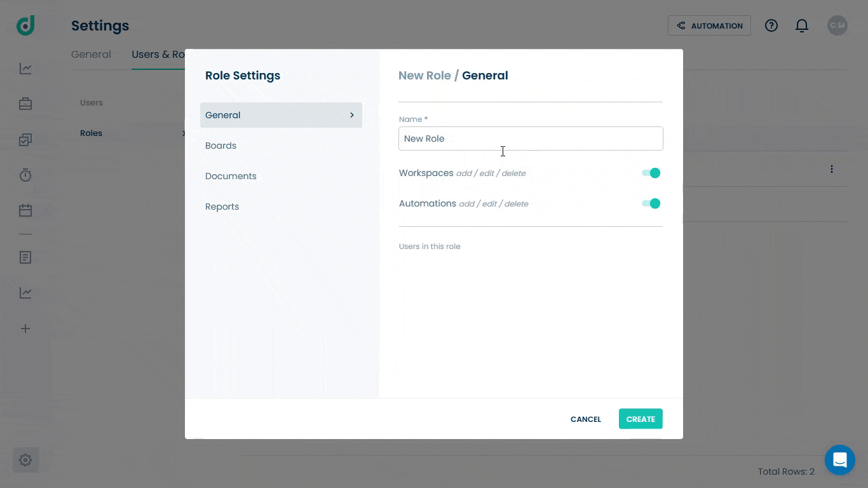
Task: Open the AUTOMATION button
Action: [709, 25]
